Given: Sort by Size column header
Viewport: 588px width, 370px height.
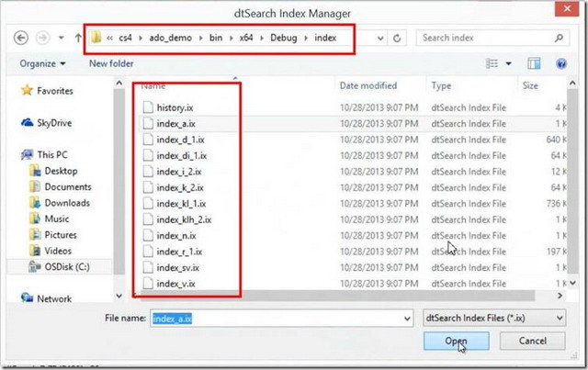Looking at the screenshot, I should [x=530, y=86].
